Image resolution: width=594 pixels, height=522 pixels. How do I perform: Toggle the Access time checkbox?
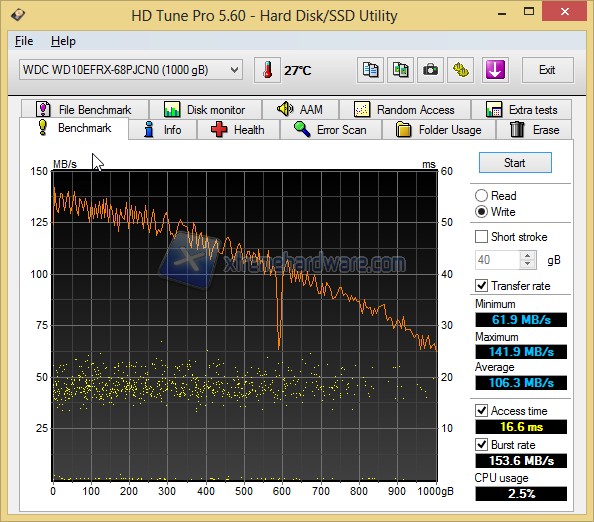click(481, 411)
